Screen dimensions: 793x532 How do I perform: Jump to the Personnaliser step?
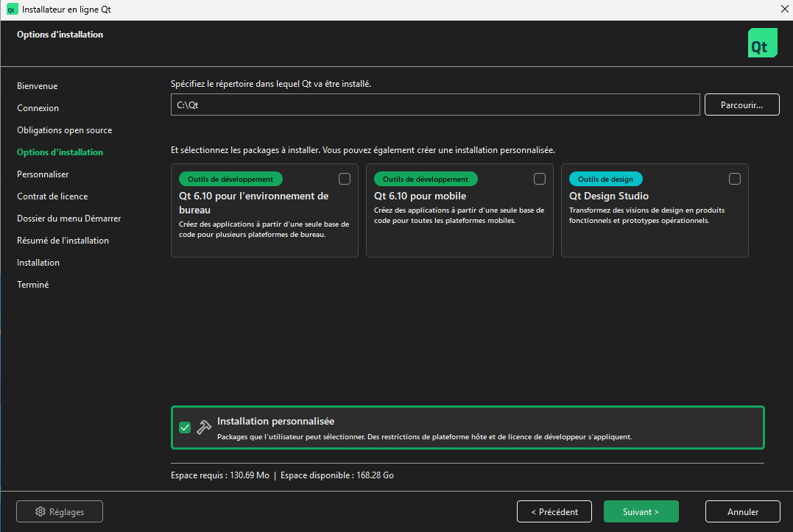[43, 174]
